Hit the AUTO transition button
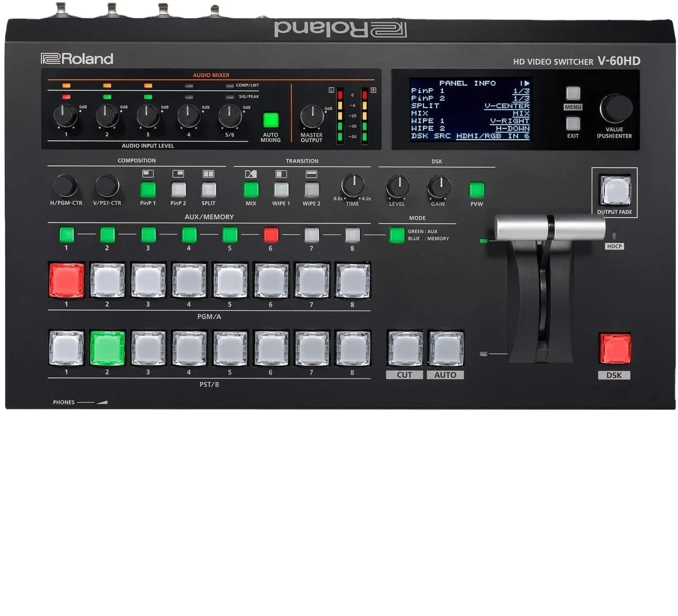Image resolution: width=678 pixels, height=616 pixels. tap(446, 348)
